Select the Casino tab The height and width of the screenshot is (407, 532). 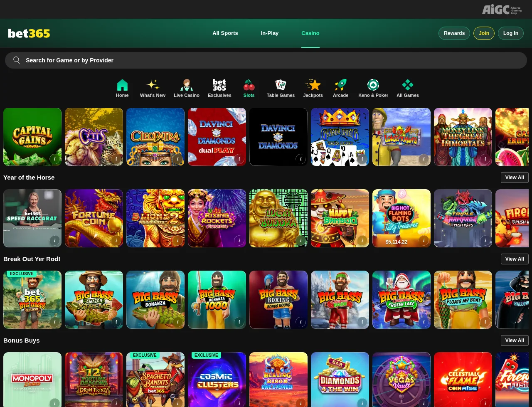coord(310,33)
